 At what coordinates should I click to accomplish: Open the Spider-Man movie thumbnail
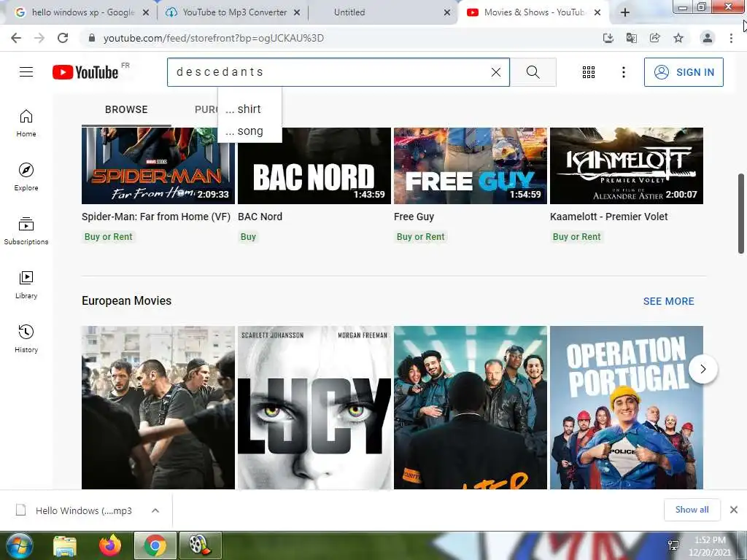coord(158,166)
